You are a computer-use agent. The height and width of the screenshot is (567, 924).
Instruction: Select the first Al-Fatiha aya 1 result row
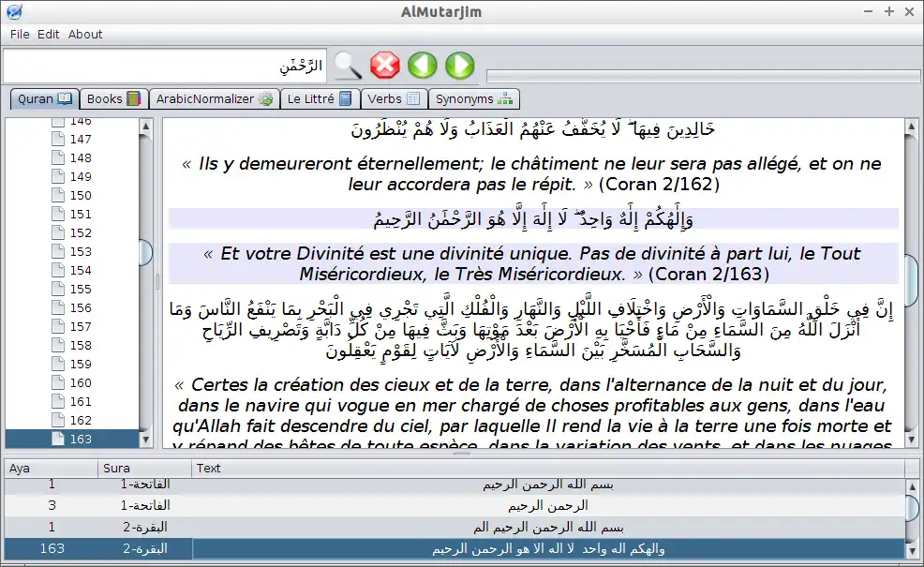(x=455, y=485)
